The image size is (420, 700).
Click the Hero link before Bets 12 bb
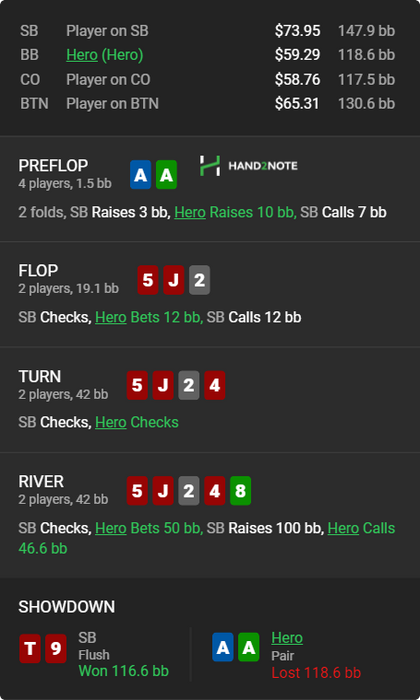click(x=111, y=317)
